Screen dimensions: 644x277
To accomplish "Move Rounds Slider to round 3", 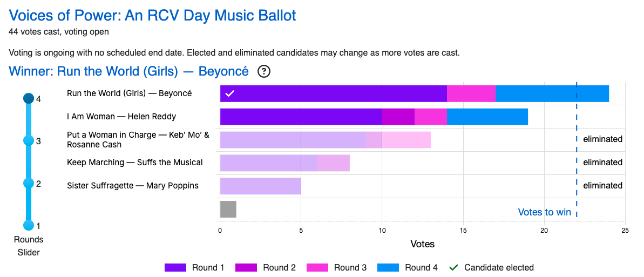I will pyautogui.click(x=29, y=141).
